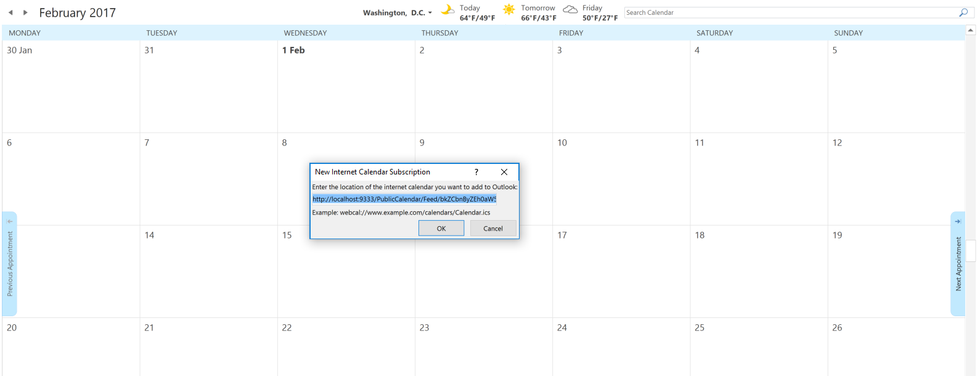Go to previous month arrow

10,12
